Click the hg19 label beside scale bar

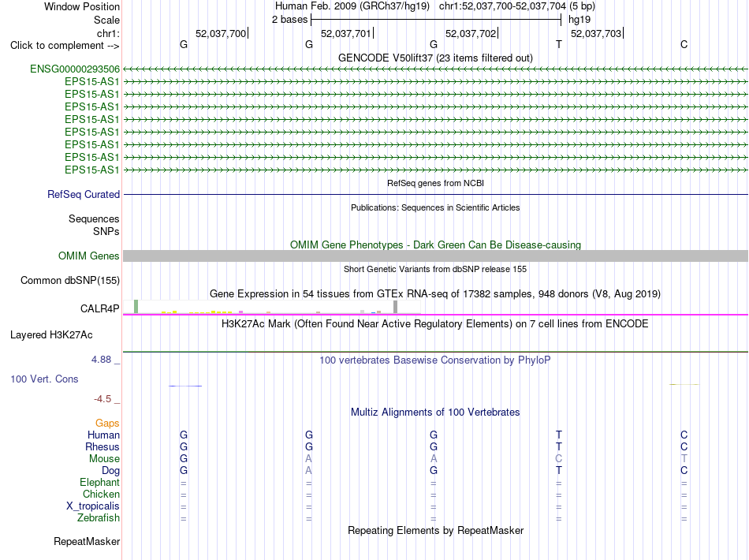tap(579, 20)
